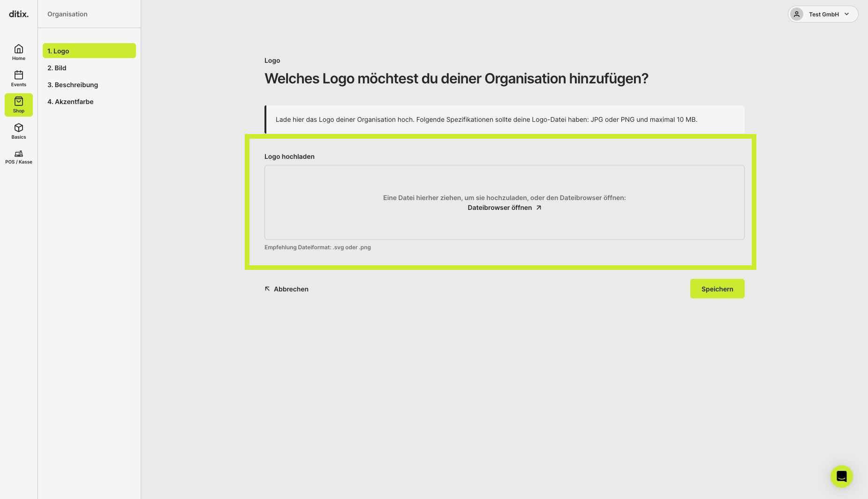Image resolution: width=868 pixels, height=499 pixels.
Task: Open the Basics cube icon
Action: coord(19,127)
